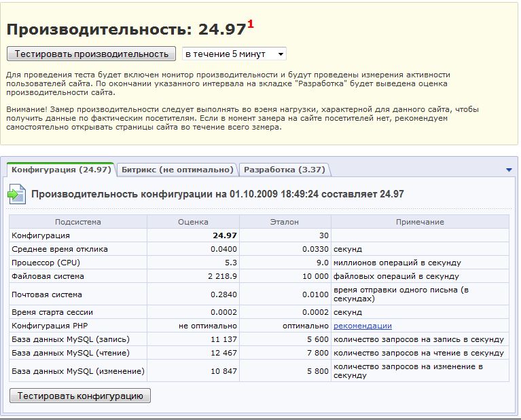
Task: Click the configuration report icon beside the heading
Action: click(x=16, y=195)
